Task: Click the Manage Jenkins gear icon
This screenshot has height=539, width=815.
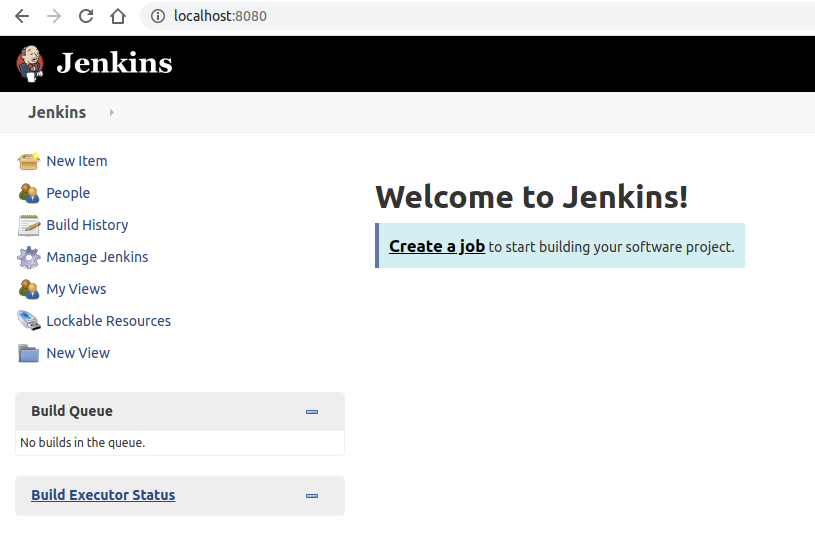Action: [x=29, y=257]
